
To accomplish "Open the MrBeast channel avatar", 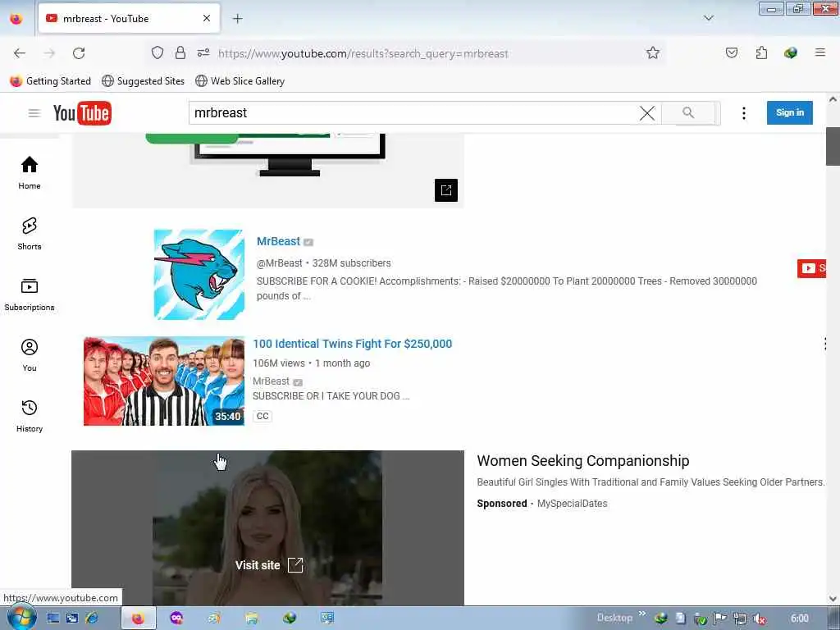I will [199, 274].
